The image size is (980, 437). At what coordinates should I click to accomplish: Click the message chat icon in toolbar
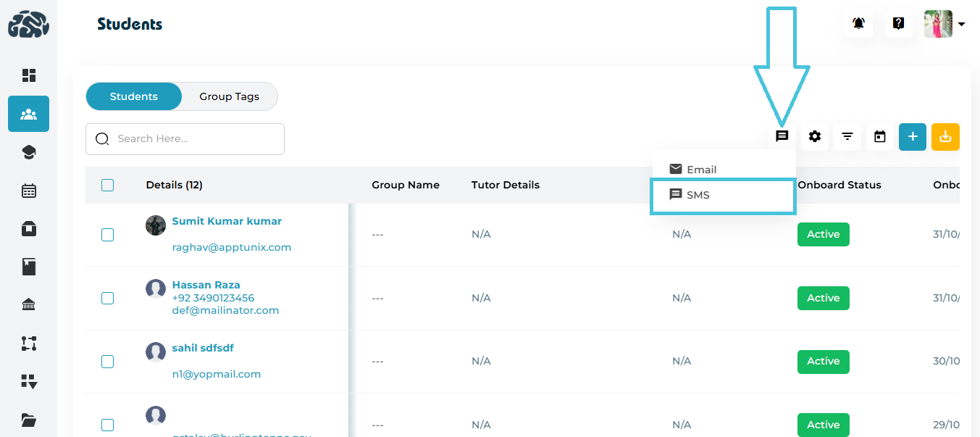coord(782,136)
